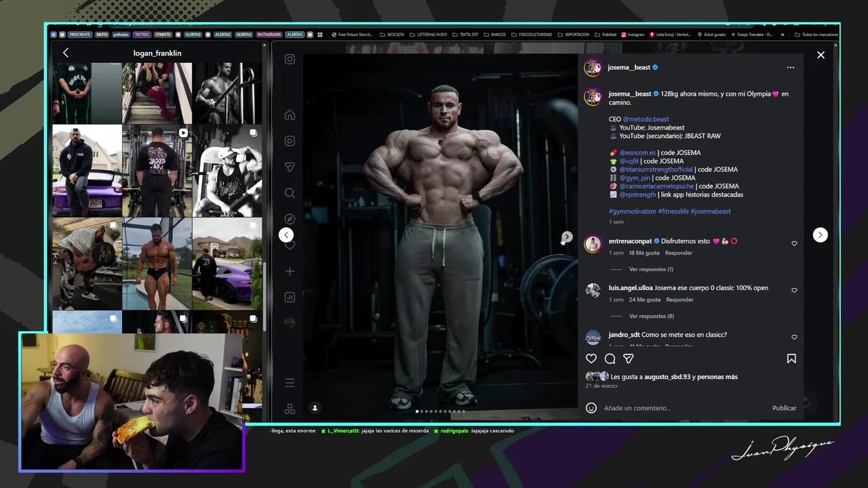
Task: Open Todos los marcadores folder
Action: pos(816,35)
